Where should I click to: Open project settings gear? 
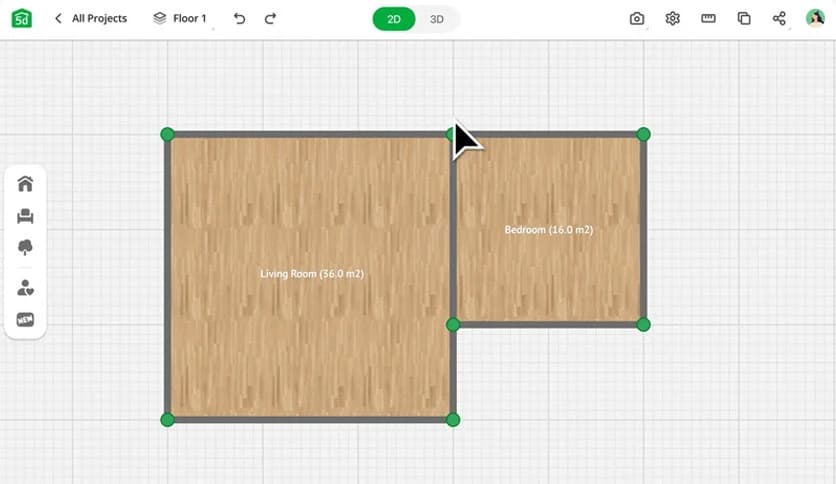(672, 19)
